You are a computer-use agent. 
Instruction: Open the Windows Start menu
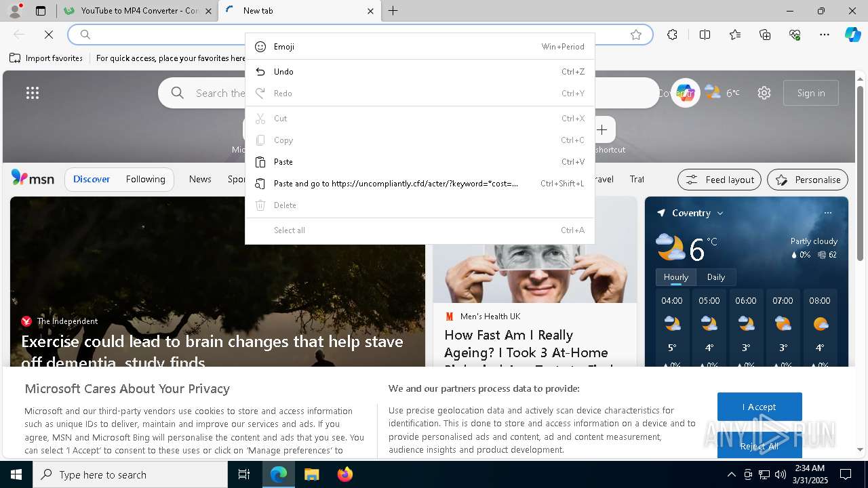click(x=16, y=474)
